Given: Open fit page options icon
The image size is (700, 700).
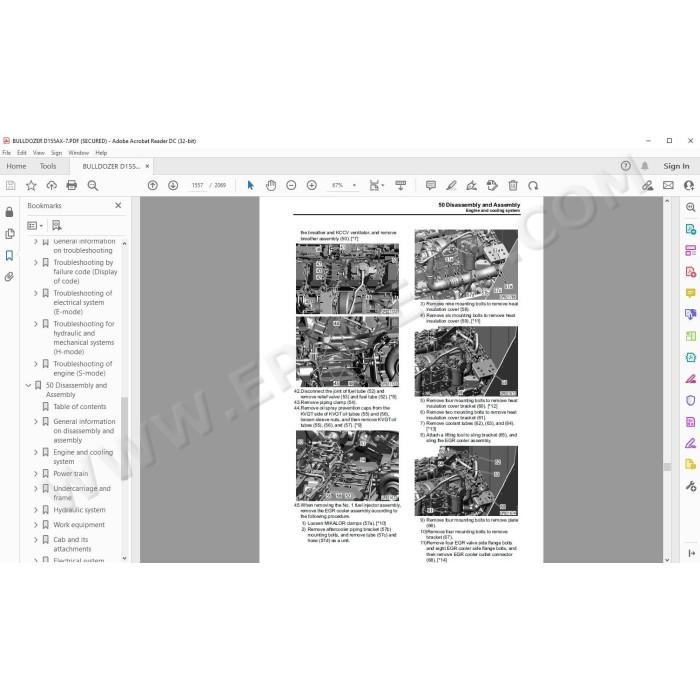Looking at the screenshot, I should [x=376, y=185].
